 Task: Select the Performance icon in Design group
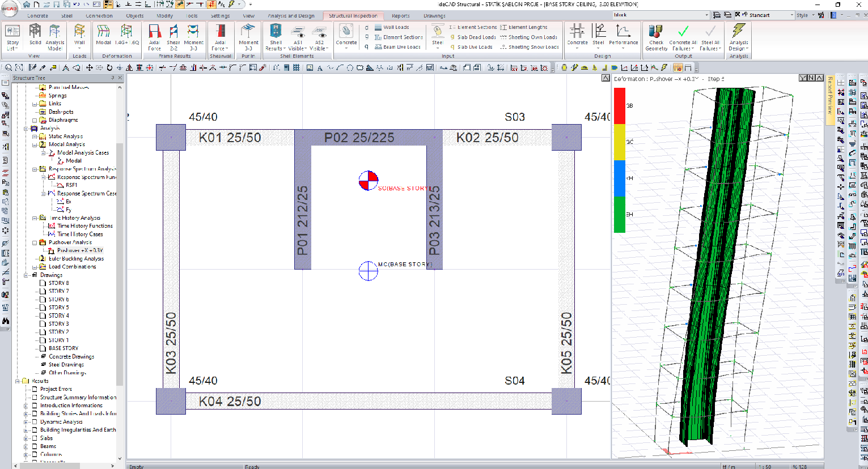point(624,36)
